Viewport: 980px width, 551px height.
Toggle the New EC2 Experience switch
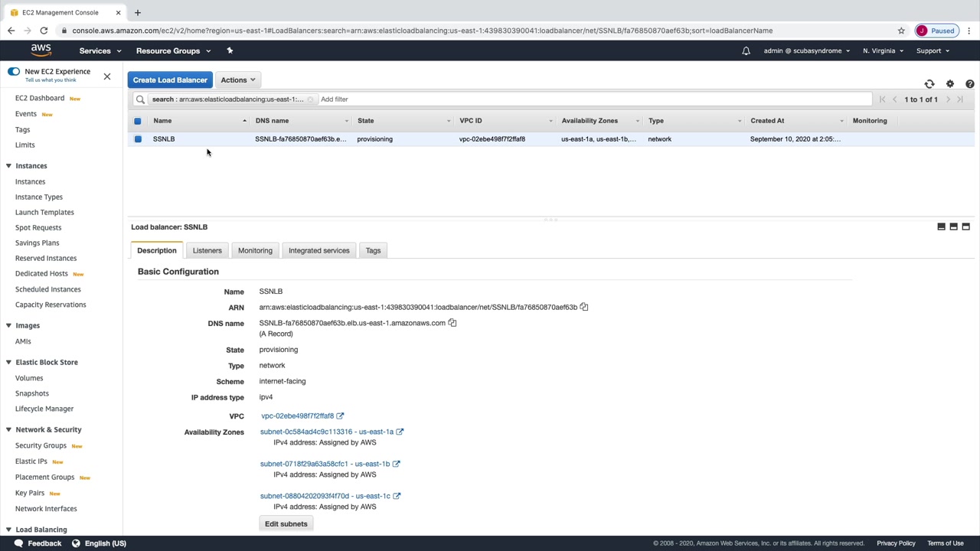coord(14,71)
